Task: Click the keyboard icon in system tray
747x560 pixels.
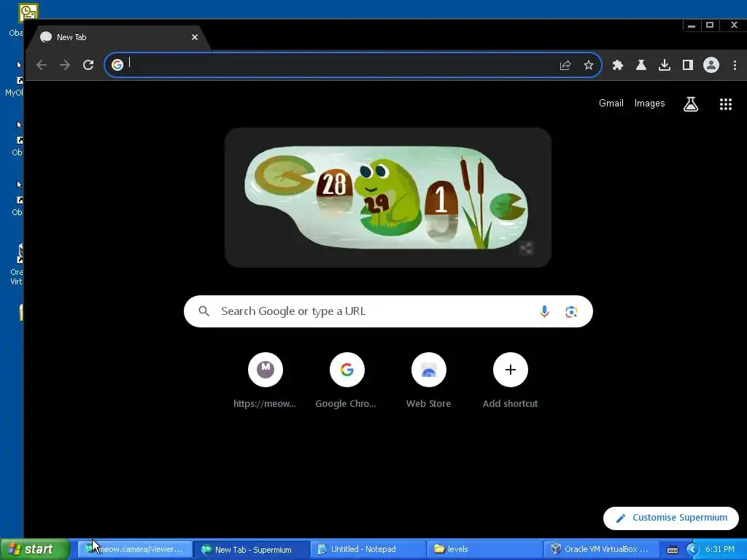Action: (672, 550)
